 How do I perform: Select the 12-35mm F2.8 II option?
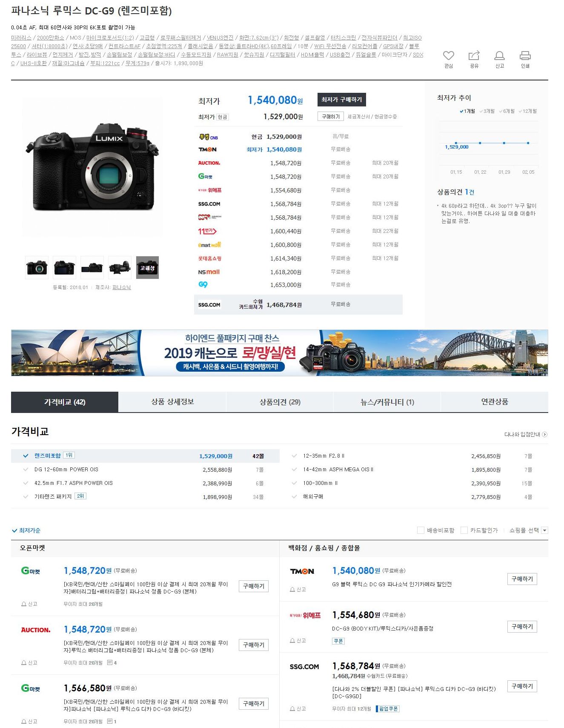point(324,456)
